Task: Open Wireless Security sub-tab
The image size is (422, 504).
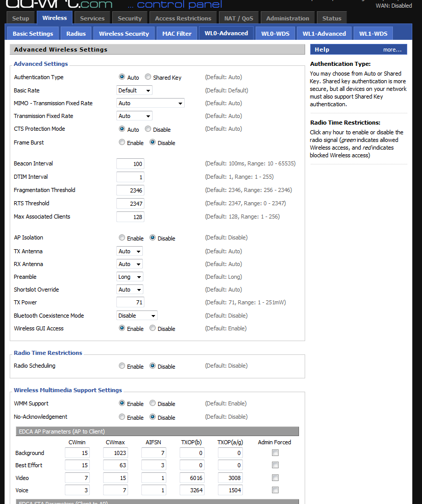Action: pos(124,33)
